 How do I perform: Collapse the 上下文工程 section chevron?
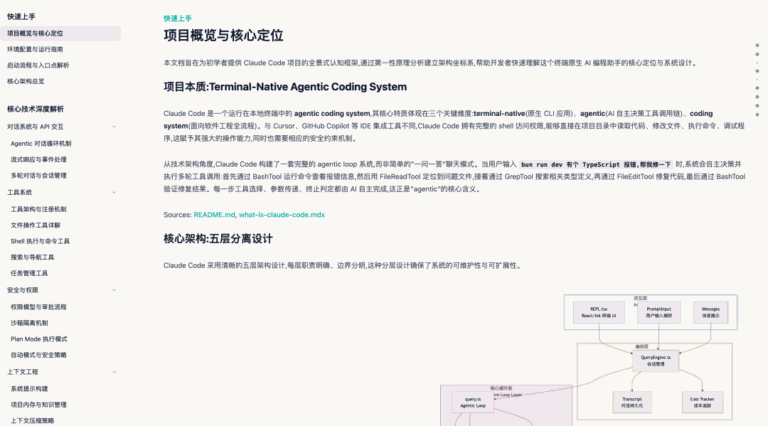(114, 372)
